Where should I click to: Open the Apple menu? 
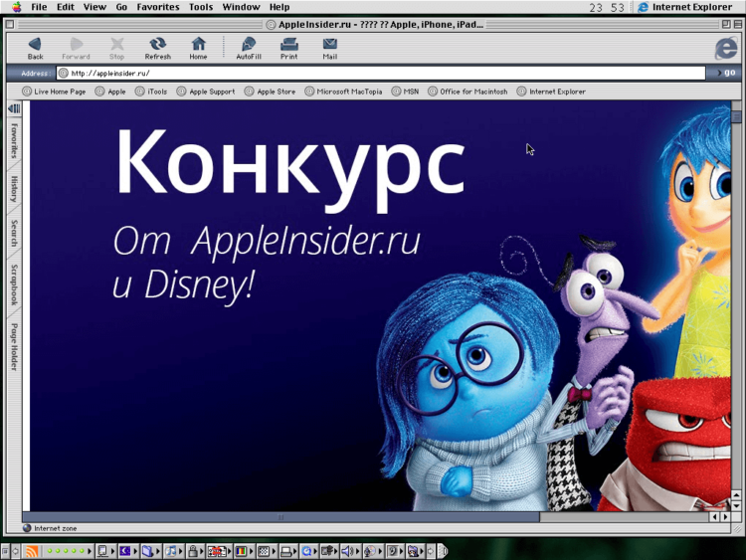pos(17,7)
